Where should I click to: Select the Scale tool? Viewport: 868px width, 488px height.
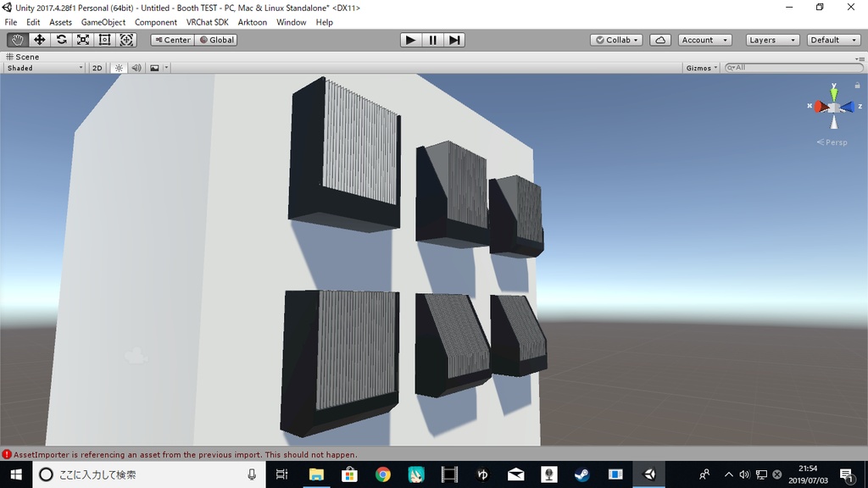(x=83, y=40)
